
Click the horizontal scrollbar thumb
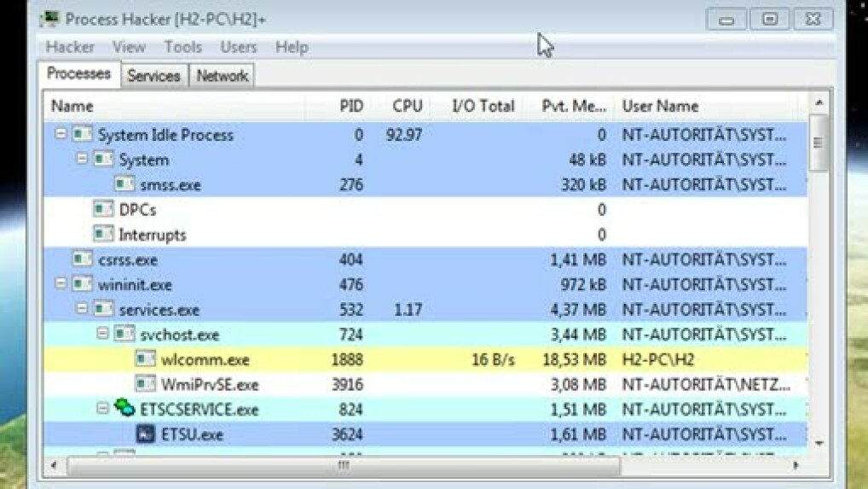(343, 466)
